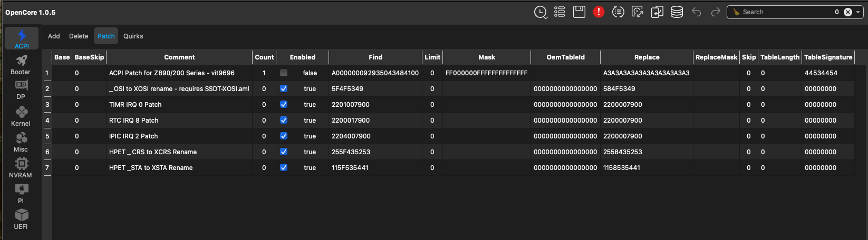Sort by the Comment column header
This screenshot has height=240, width=868.
coord(179,57)
